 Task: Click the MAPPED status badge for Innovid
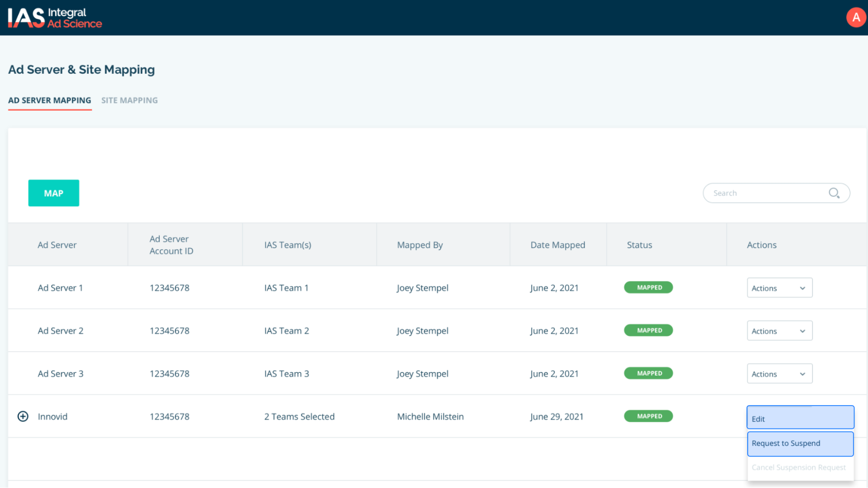click(x=648, y=416)
